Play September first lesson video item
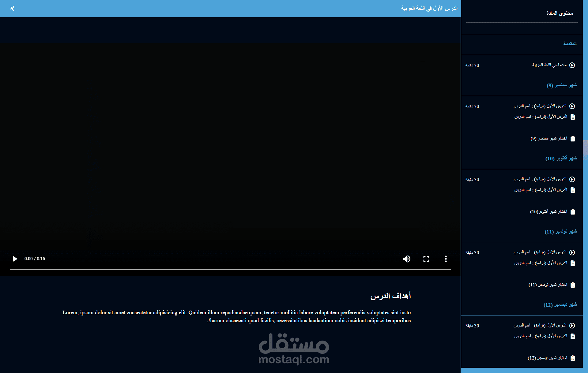This screenshot has height=373, width=588. pos(540,106)
